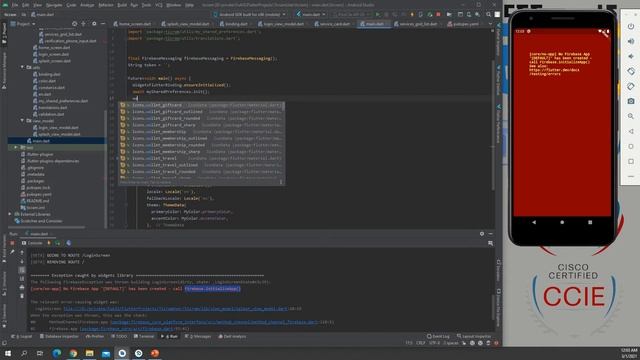Lower emulator volume
This screenshot has height=360, width=640.
click(631, 56)
